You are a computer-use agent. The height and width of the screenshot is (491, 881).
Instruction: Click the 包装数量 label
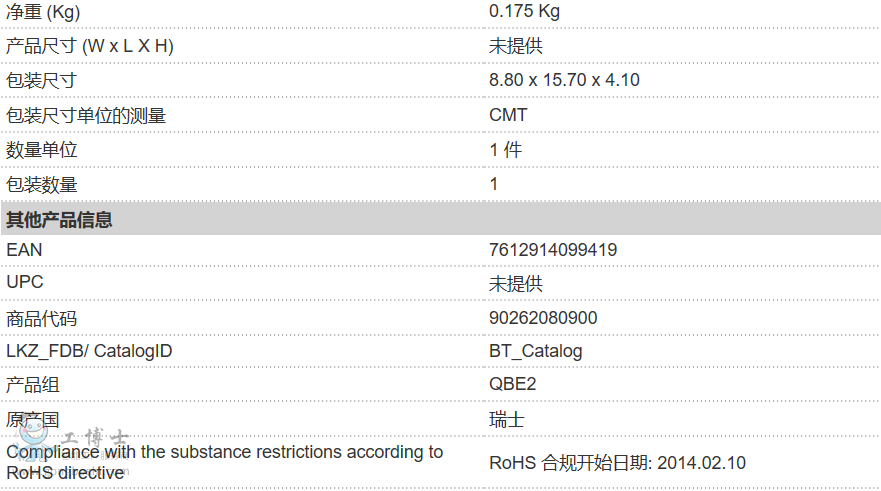42,184
